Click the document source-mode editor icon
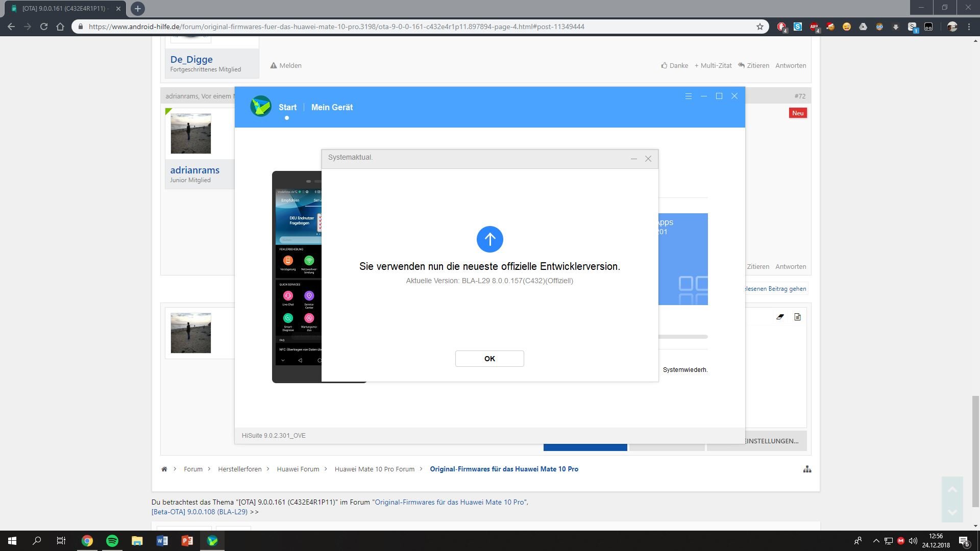 (797, 317)
